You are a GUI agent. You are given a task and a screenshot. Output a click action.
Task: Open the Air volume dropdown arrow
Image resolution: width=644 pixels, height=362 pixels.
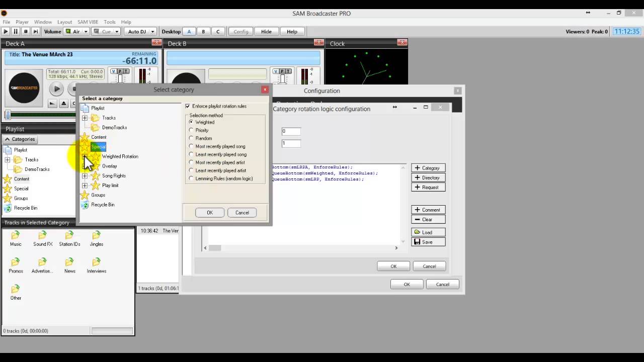tap(86, 31)
